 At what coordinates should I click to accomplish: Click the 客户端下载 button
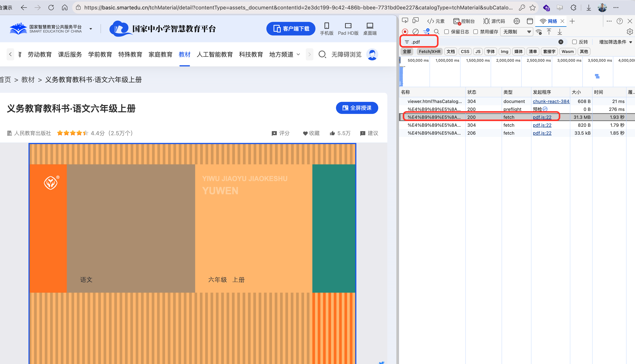pyautogui.click(x=291, y=29)
